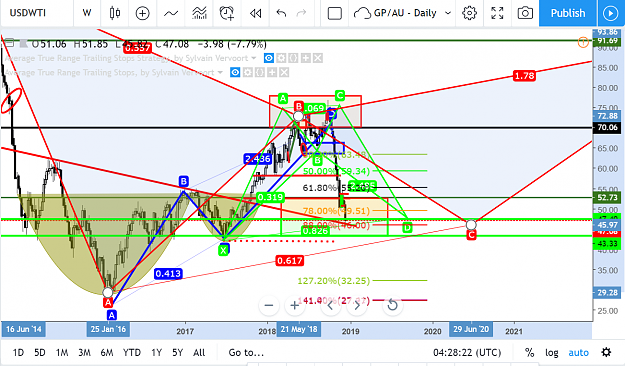
Task: Add indicator on ATR Trailing Stops Strategy
Action: [306, 58]
